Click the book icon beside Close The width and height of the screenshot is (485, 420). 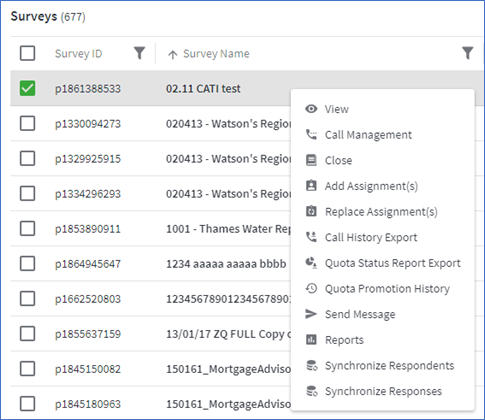(311, 160)
